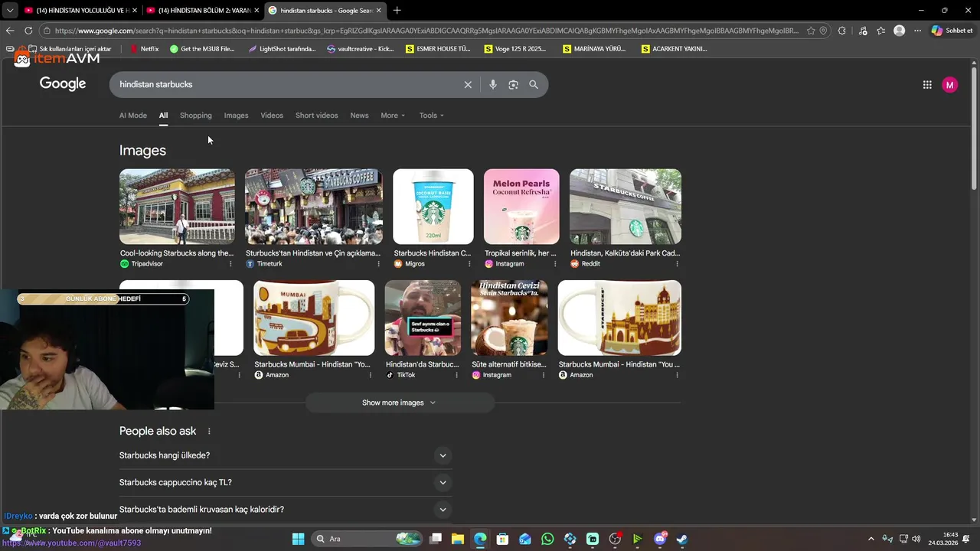Open Voge 125 R 2025 bookmark
The image size is (980, 551).
click(x=515, y=49)
